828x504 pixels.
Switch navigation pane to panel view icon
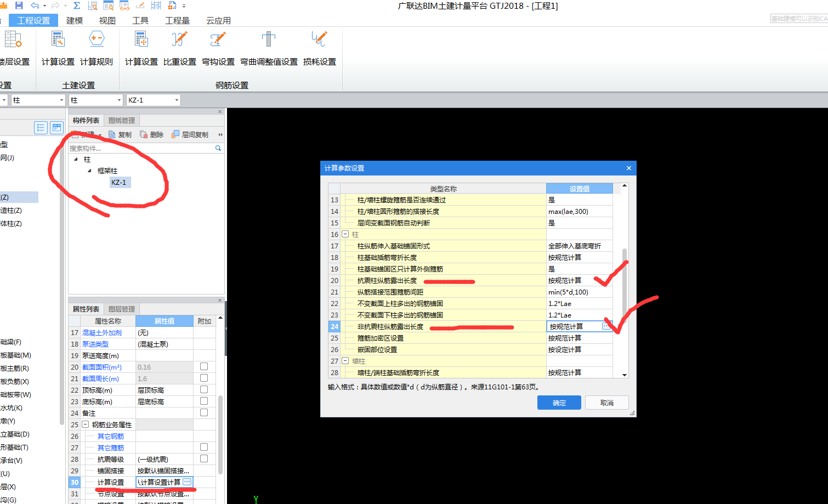pyautogui.click(x=56, y=128)
